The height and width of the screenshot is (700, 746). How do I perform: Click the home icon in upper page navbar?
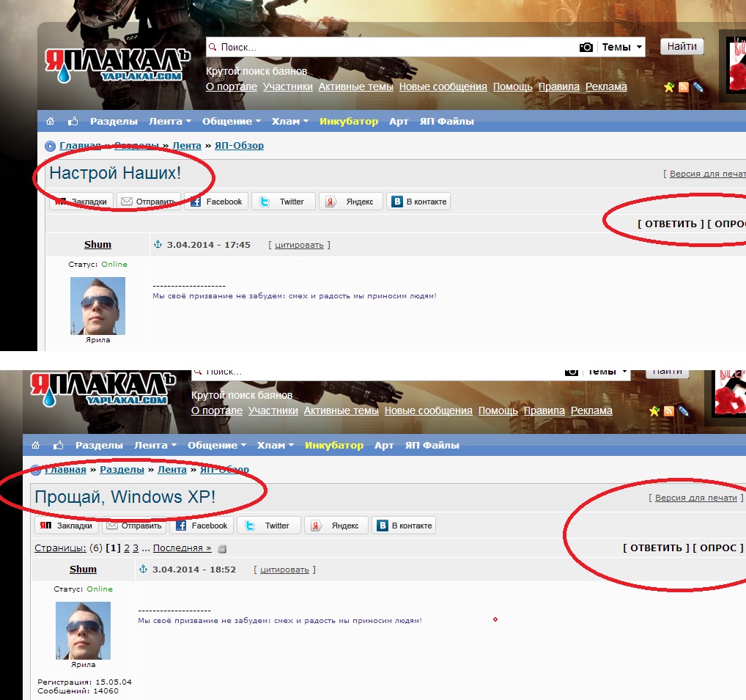(x=50, y=122)
